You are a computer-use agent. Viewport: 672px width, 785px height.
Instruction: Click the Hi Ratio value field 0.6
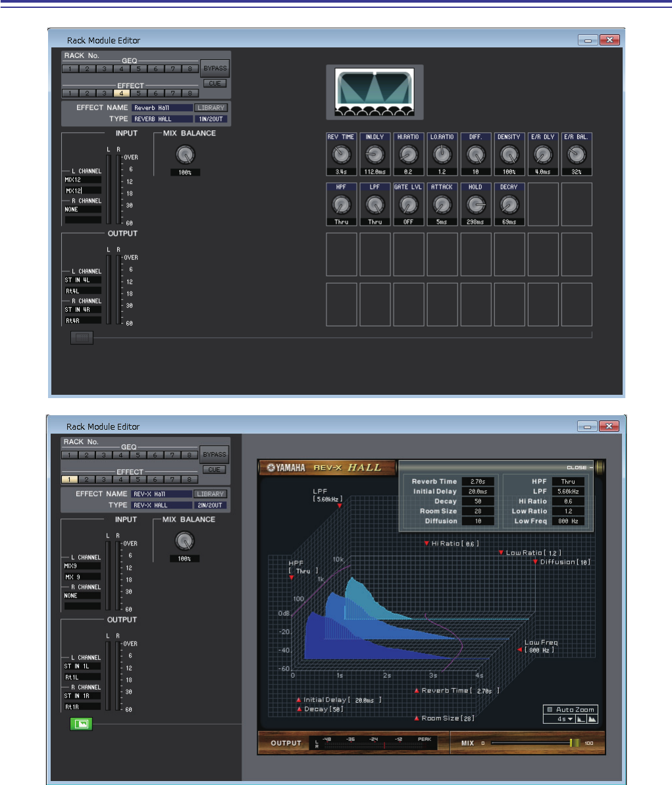point(568,501)
